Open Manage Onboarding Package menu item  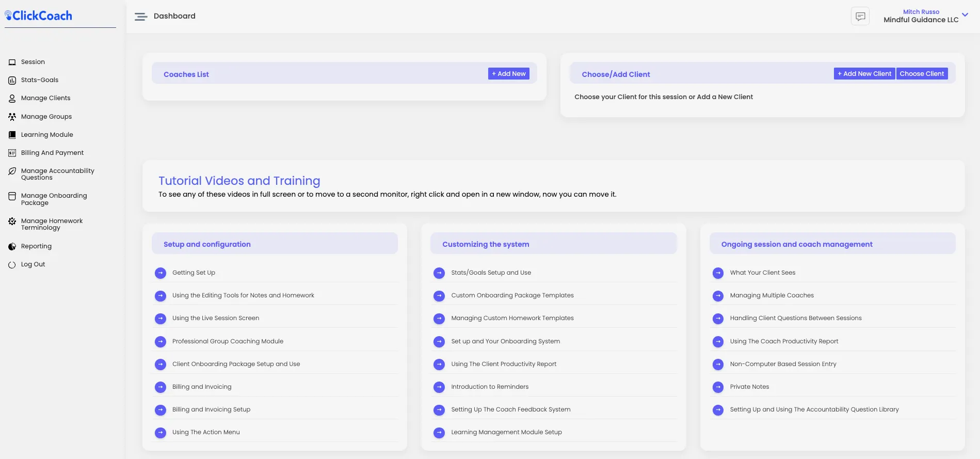pyautogui.click(x=54, y=199)
